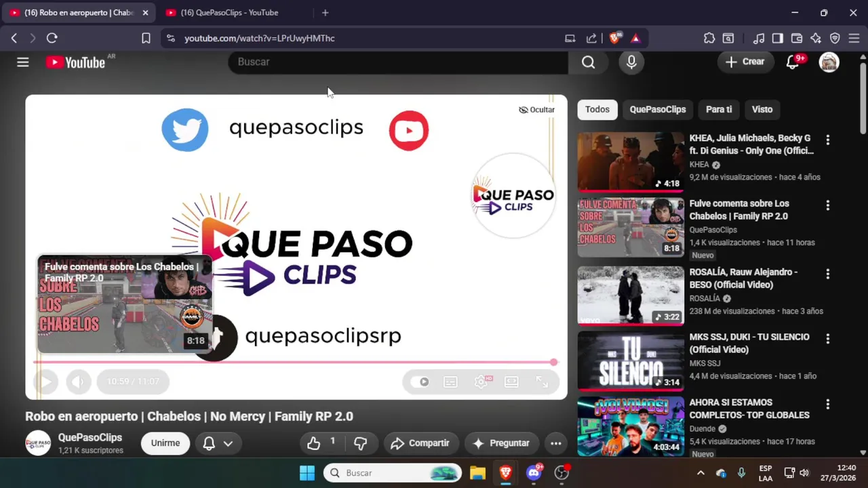Open KHEA Only One video thumbnail

tap(631, 162)
